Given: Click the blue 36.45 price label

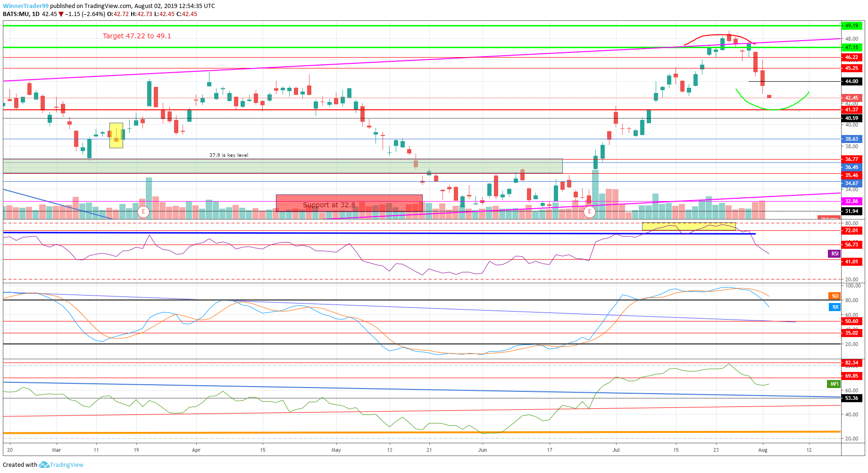Looking at the screenshot, I should coord(851,167).
